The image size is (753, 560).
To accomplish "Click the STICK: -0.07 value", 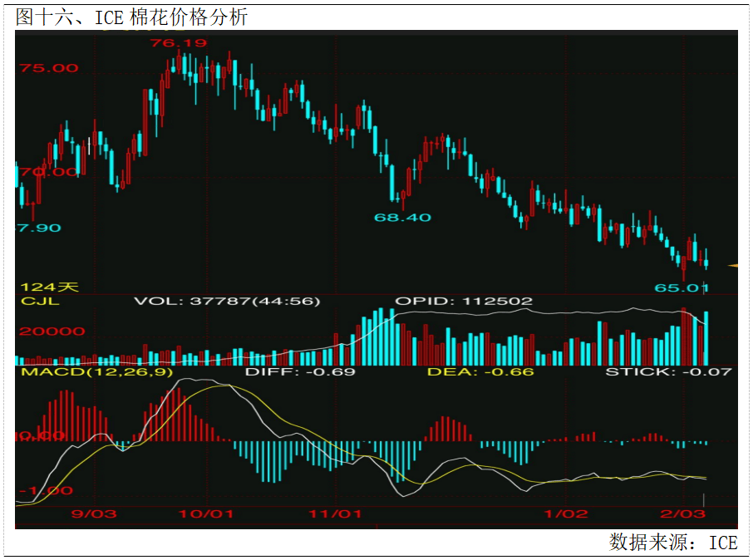I will pos(668,371).
